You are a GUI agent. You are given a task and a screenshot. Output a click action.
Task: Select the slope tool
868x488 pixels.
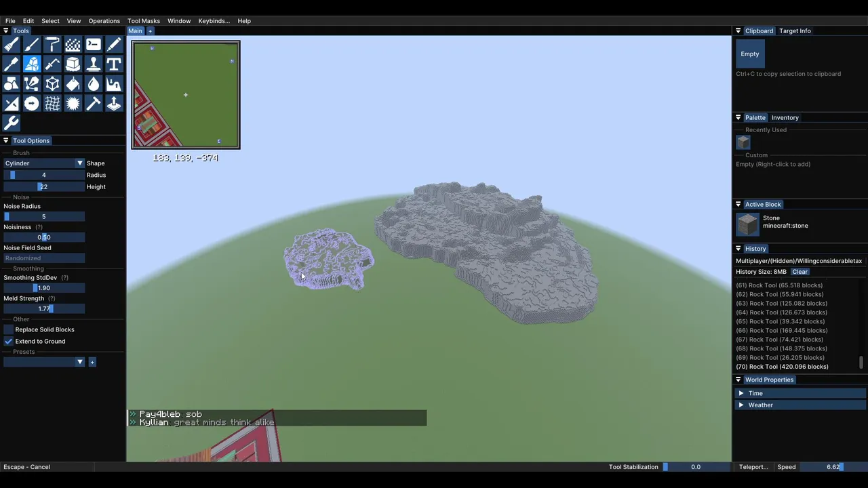pyautogui.click(x=12, y=104)
